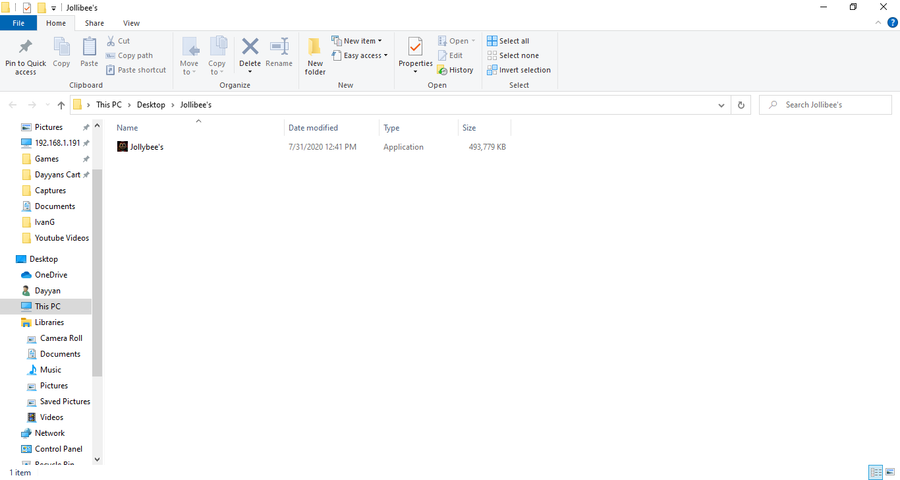Screen dimensions: 900x480
Task: Open the New item dropdown
Action: pyautogui.click(x=356, y=41)
